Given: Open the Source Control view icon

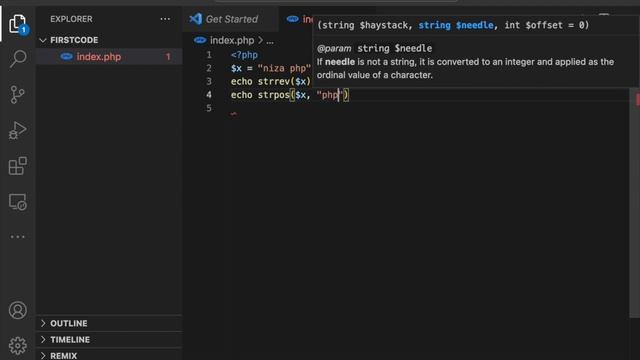Looking at the screenshot, I should (18, 95).
